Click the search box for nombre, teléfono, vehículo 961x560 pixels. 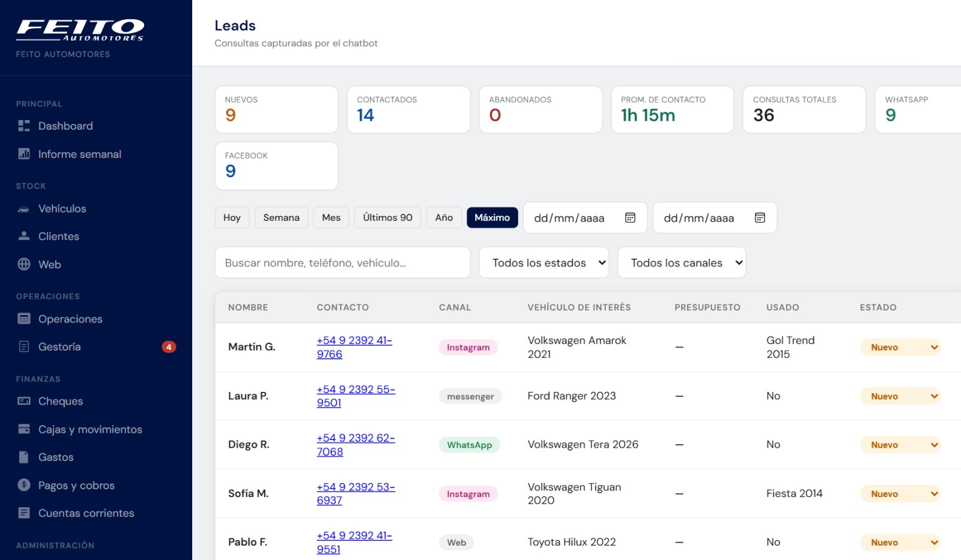pos(342,263)
